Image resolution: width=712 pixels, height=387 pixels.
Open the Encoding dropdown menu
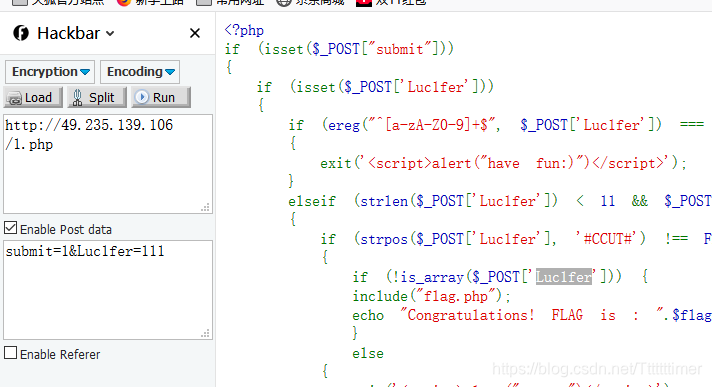click(x=140, y=72)
